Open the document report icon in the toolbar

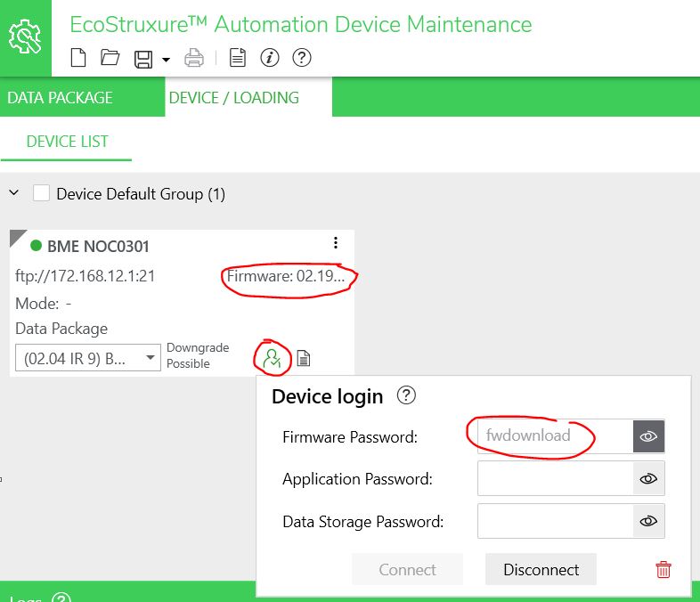click(238, 58)
